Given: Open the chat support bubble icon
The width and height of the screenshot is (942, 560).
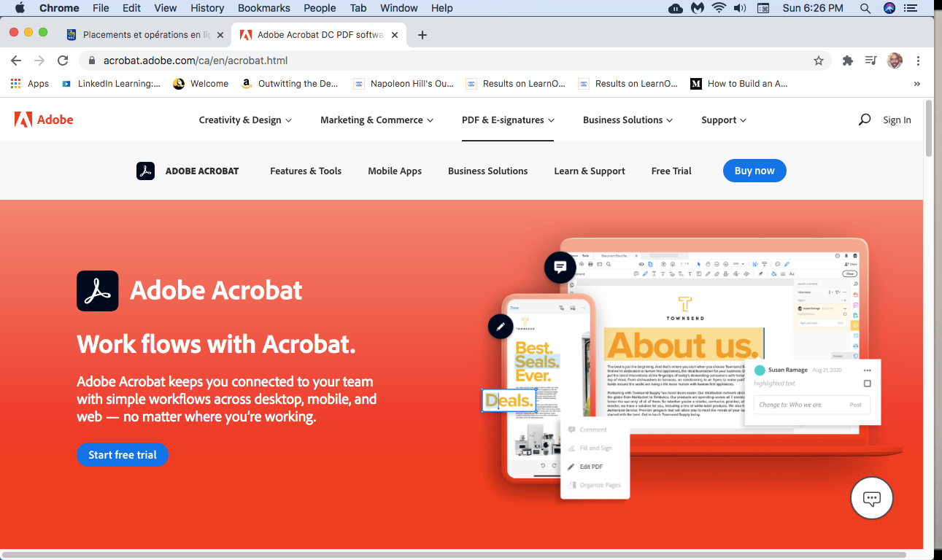Looking at the screenshot, I should [871, 498].
